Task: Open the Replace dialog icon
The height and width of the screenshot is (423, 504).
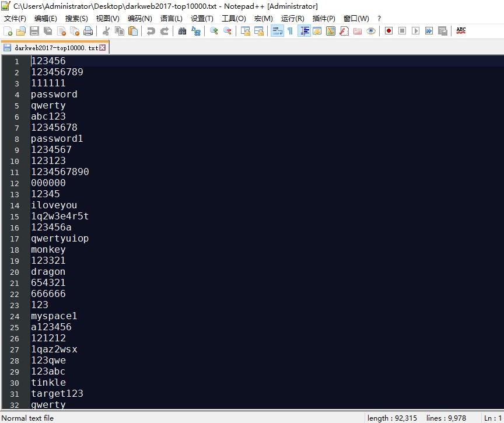Action: (x=196, y=31)
